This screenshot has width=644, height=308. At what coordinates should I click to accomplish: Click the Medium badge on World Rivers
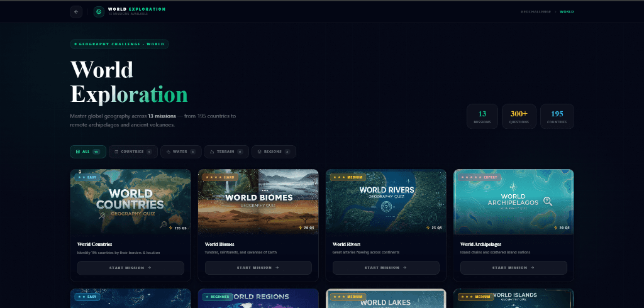click(x=348, y=177)
